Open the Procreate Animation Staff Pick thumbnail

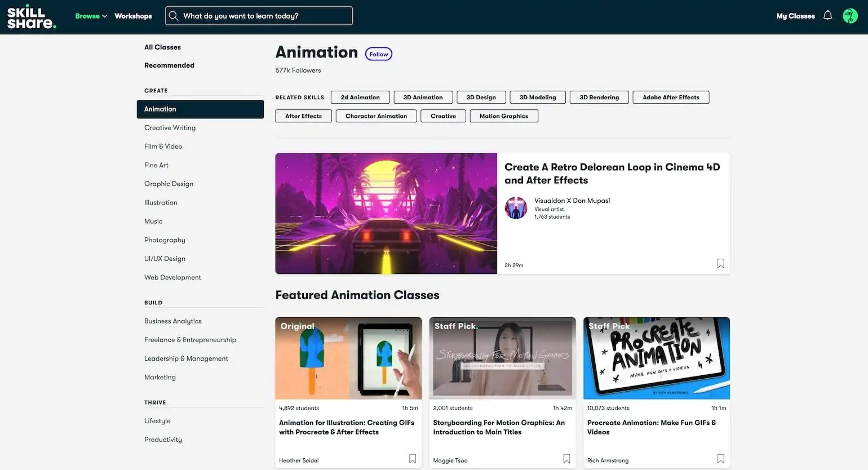[x=657, y=358]
